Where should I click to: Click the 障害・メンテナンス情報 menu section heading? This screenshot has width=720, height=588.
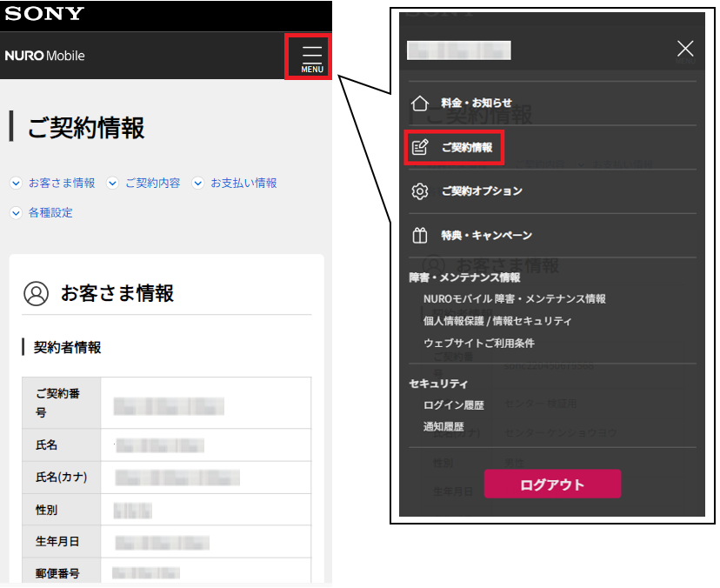(x=464, y=277)
